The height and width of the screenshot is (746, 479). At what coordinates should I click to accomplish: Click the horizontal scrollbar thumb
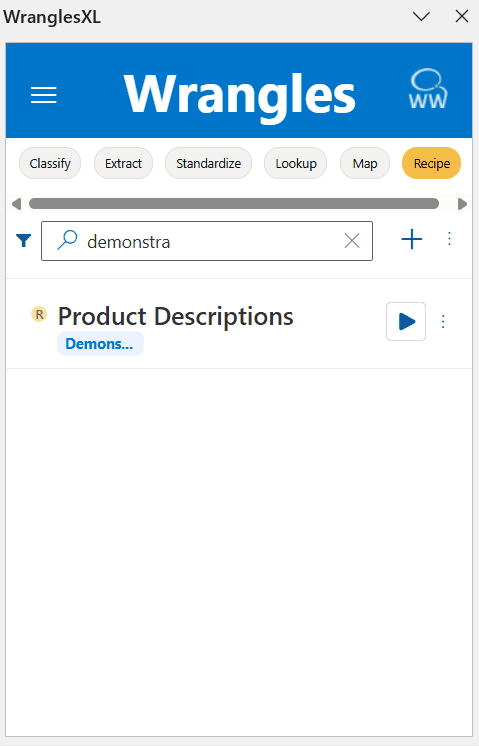234,204
